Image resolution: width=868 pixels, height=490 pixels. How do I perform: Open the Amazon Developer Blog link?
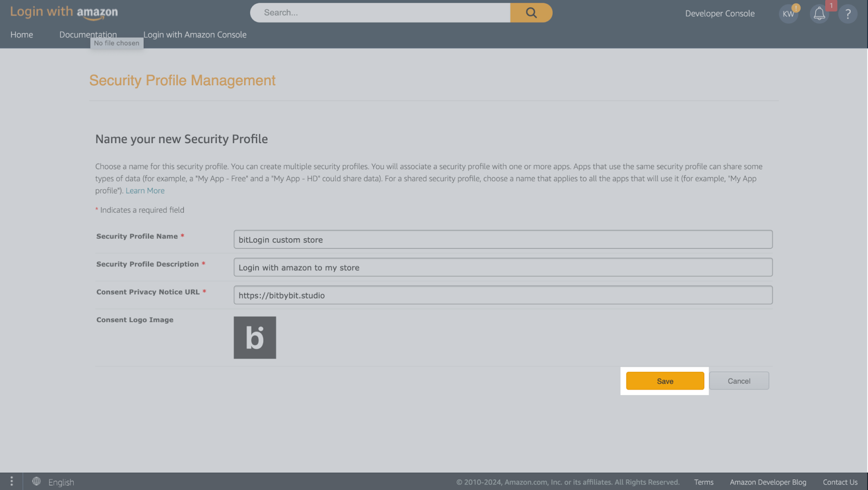click(768, 482)
